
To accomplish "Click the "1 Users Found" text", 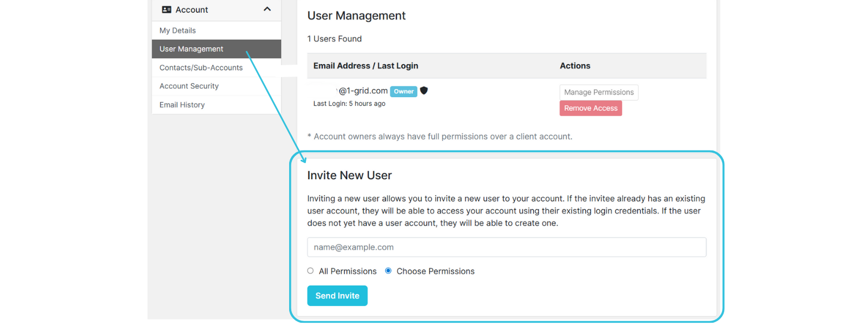I will [x=335, y=39].
